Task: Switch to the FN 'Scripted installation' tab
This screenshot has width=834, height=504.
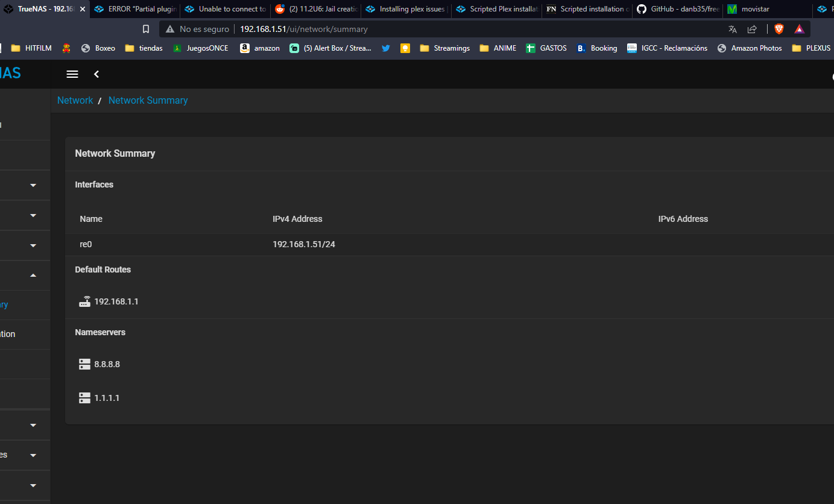Action: [x=587, y=9]
